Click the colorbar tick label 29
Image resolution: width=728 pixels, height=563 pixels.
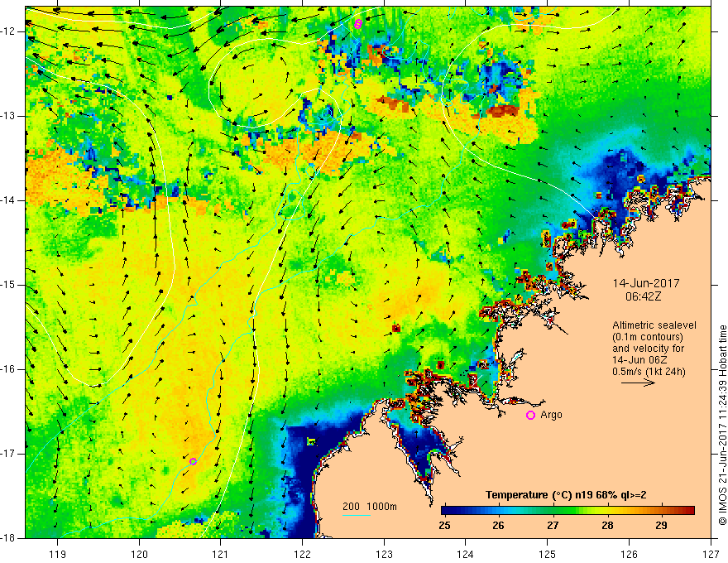pos(662,526)
